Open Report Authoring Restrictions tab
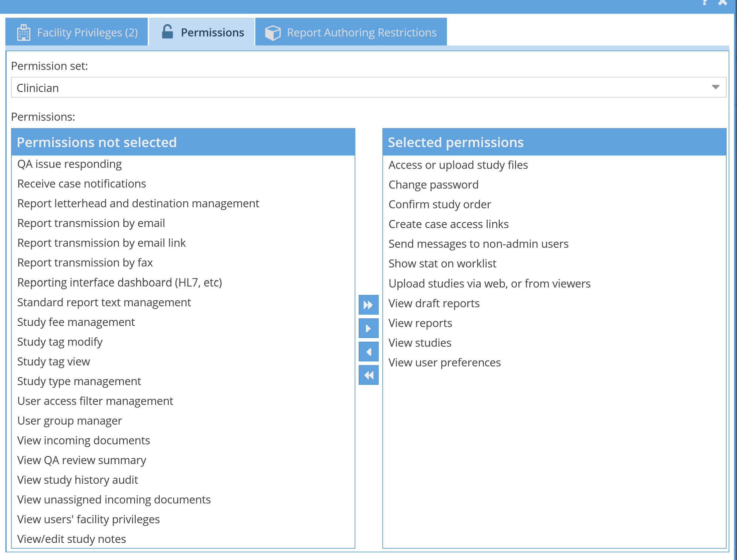Viewport: 737px width, 560px height. [x=351, y=32]
